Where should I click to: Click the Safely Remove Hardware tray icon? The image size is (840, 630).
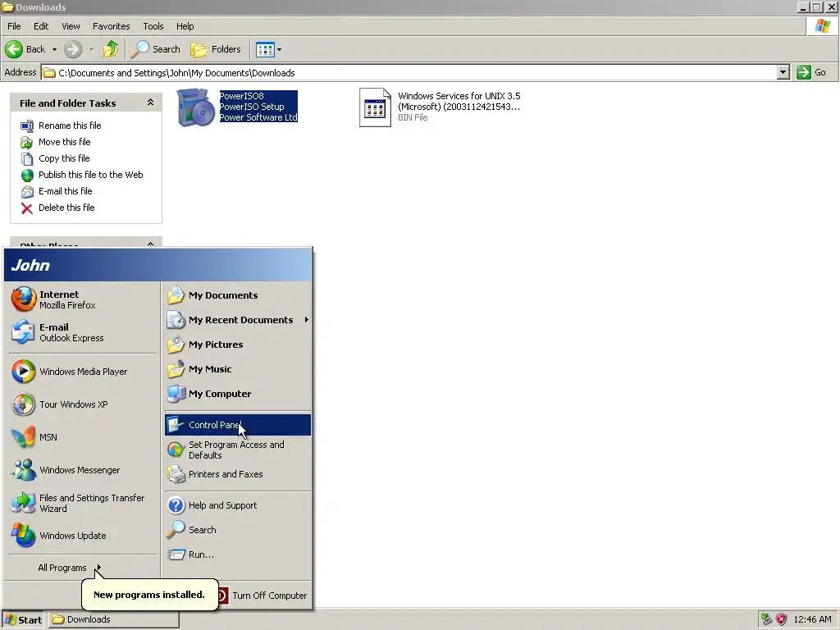click(767, 619)
